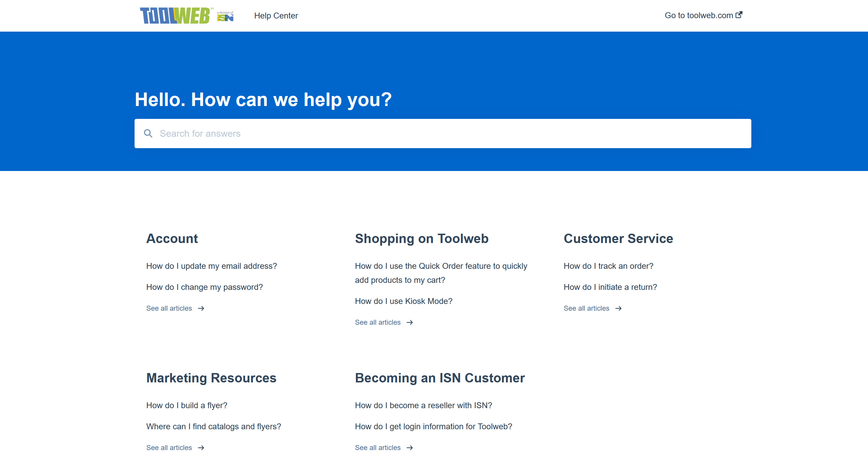Image resolution: width=868 pixels, height=472 pixels.
Task: Click the external link icon beside toolweb.com
Action: pyautogui.click(x=739, y=15)
